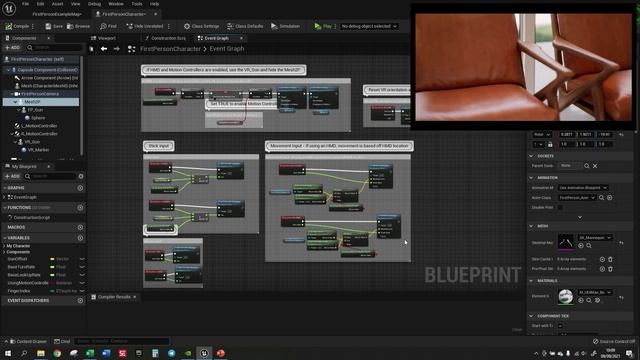
Task: Add a component with Add button
Action: click(x=12, y=48)
